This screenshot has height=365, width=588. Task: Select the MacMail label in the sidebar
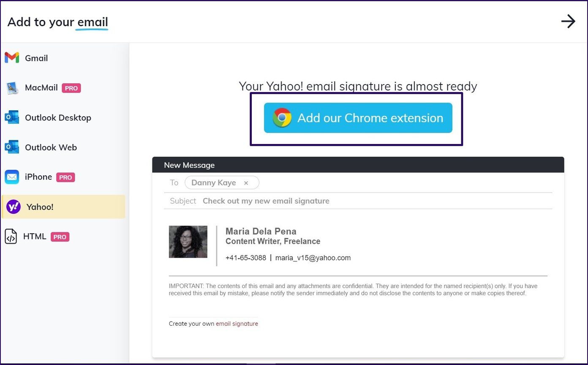pos(41,88)
